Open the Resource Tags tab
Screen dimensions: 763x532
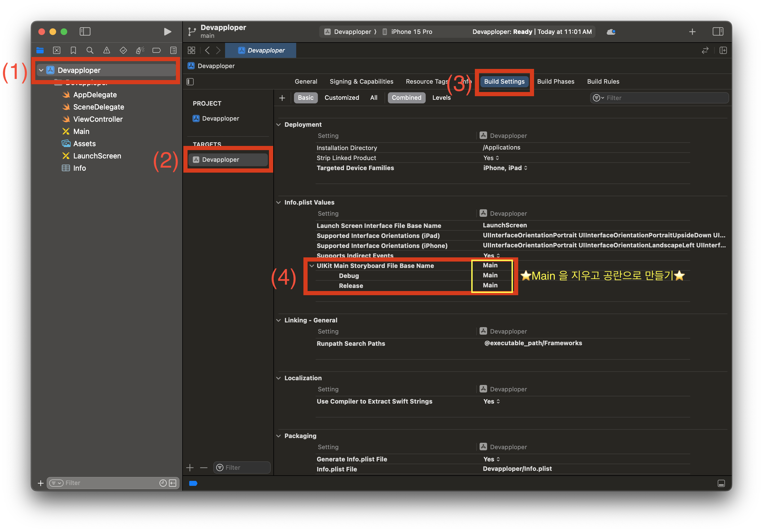tap(427, 81)
